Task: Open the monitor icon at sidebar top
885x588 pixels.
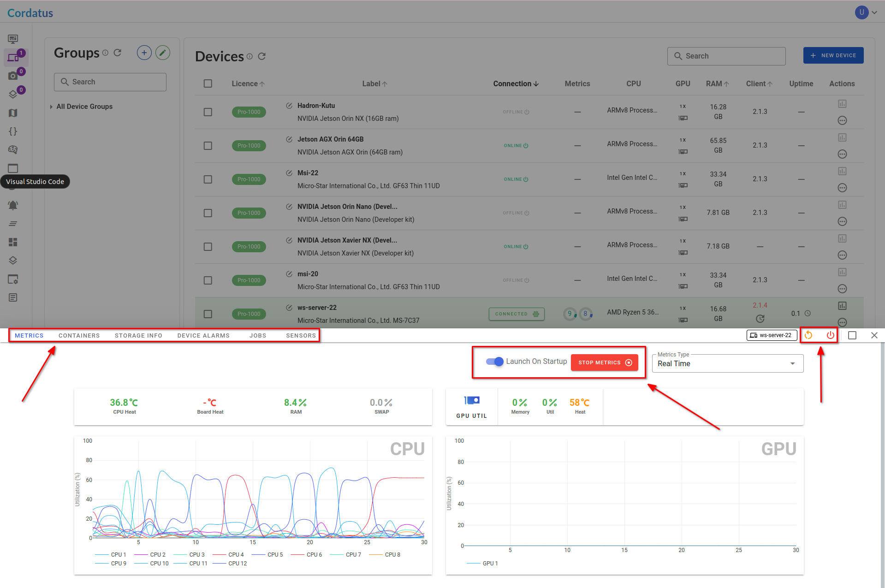Action: pyautogui.click(x=13, y=39)
